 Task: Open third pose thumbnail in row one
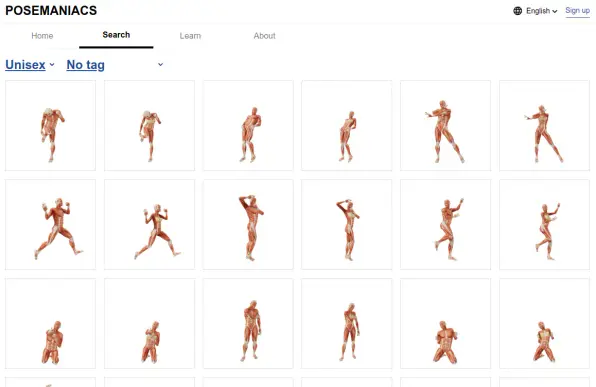click(x=248, y=125)
